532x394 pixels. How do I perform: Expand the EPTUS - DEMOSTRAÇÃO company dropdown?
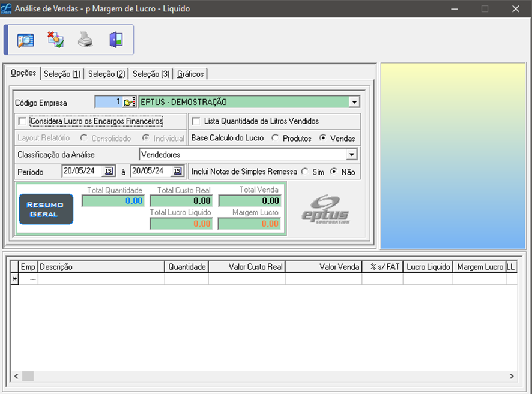point(354,102)
